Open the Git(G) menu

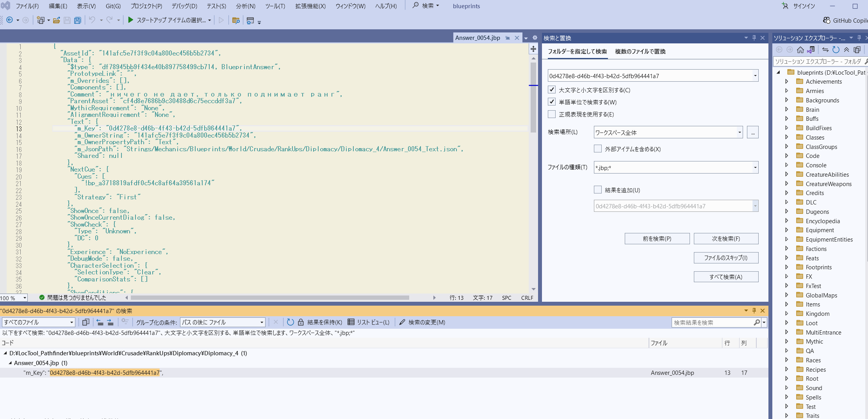click(x=113, y=6)
